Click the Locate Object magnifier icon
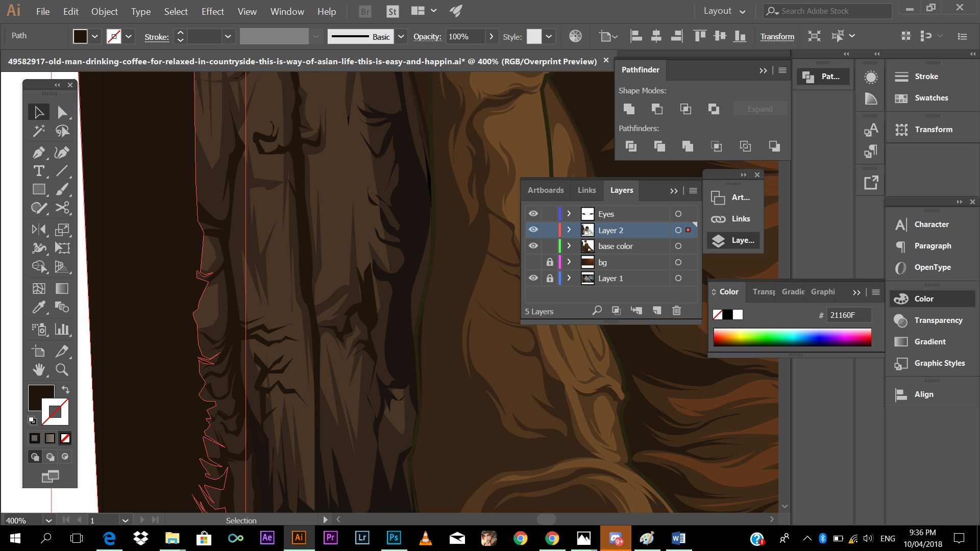 [597, 310]
